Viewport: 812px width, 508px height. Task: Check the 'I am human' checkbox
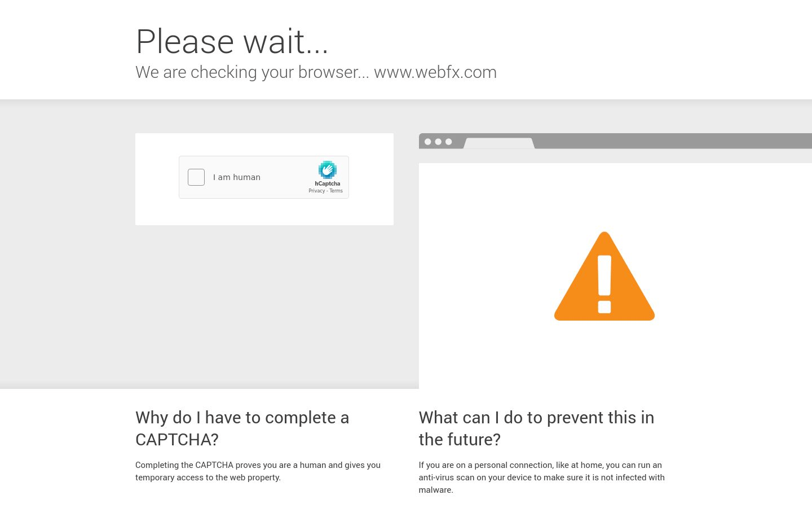(x=196, y=177)
